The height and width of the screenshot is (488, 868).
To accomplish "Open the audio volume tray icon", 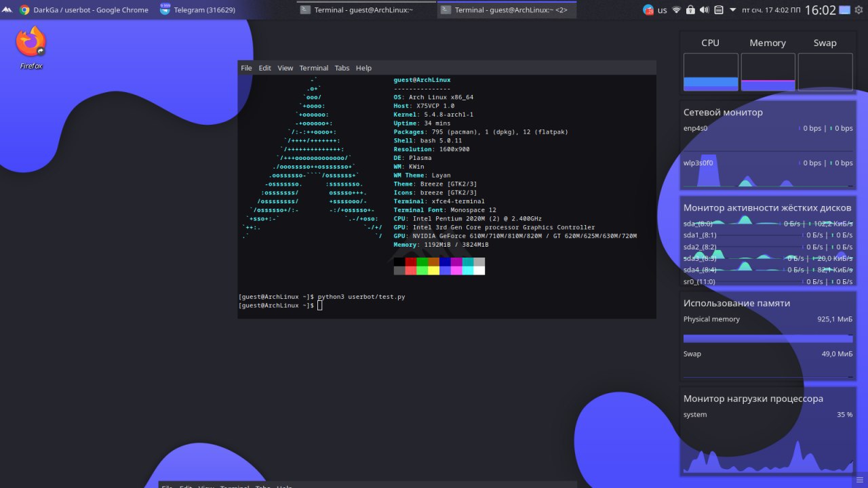I will [x=704, y=10].
